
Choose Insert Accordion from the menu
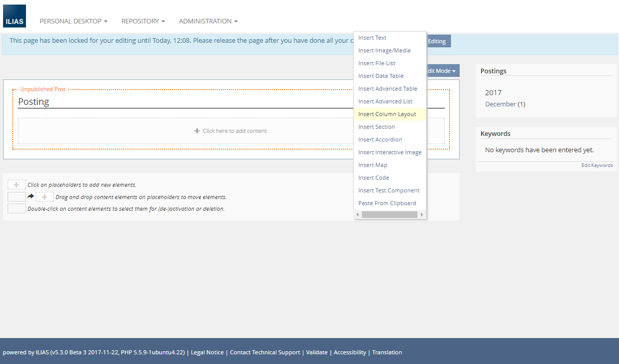coord(380,139)
